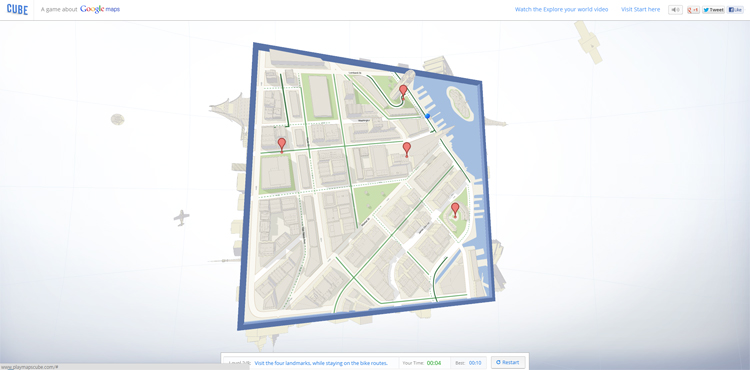This screenshot has height=370, width=750.
Task: Click the CUBE logo
Action: pyautogui.click(x=17, y=9)
